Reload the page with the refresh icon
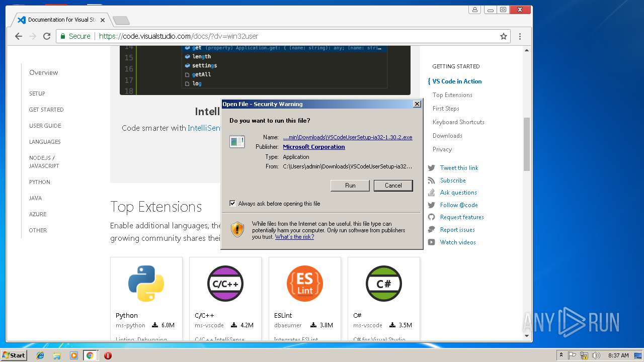The image size is (644, 362). (47, 36)
